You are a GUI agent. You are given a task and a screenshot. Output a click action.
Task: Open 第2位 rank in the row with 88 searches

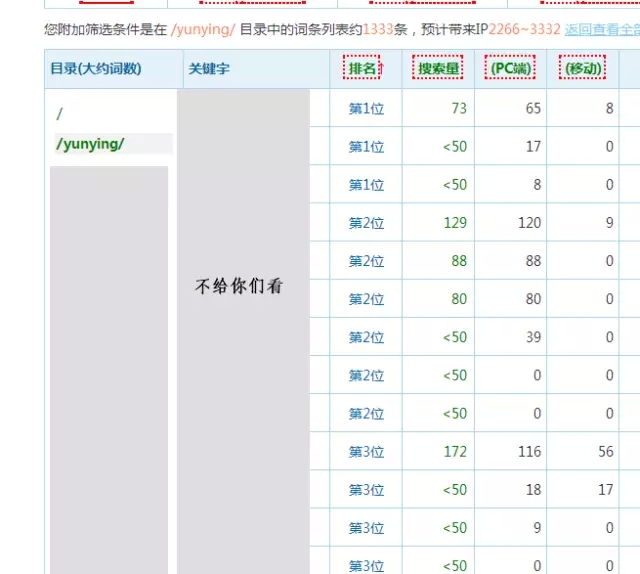tap(366, 261)
